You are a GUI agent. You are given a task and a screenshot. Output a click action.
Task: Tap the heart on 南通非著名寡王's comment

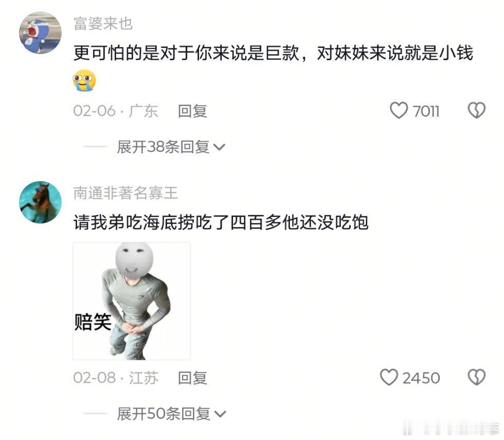[389, 377]
